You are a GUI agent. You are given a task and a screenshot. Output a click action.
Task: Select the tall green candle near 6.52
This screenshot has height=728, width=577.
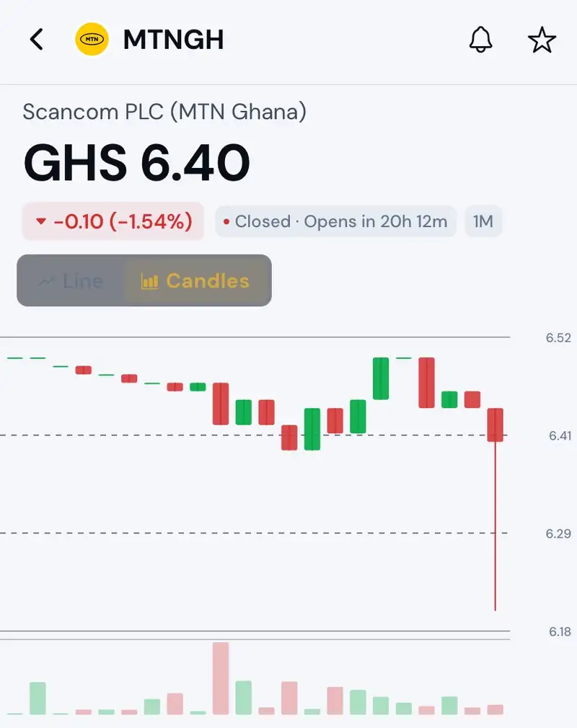tap(381, 378)
